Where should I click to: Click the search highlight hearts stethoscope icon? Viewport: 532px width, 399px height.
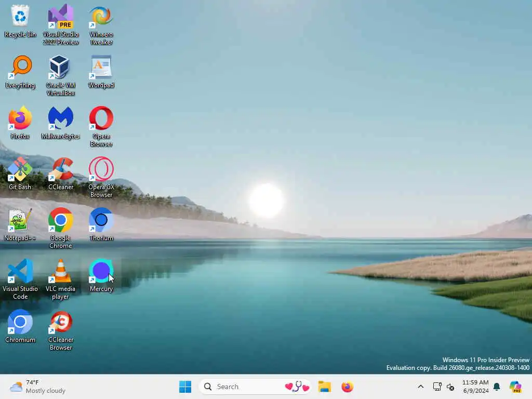pos(297,387)
